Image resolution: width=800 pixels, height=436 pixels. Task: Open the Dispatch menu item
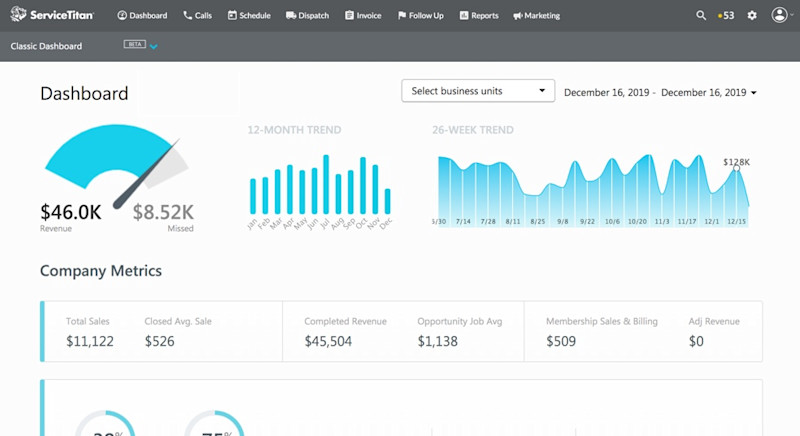tap(308, 15)
